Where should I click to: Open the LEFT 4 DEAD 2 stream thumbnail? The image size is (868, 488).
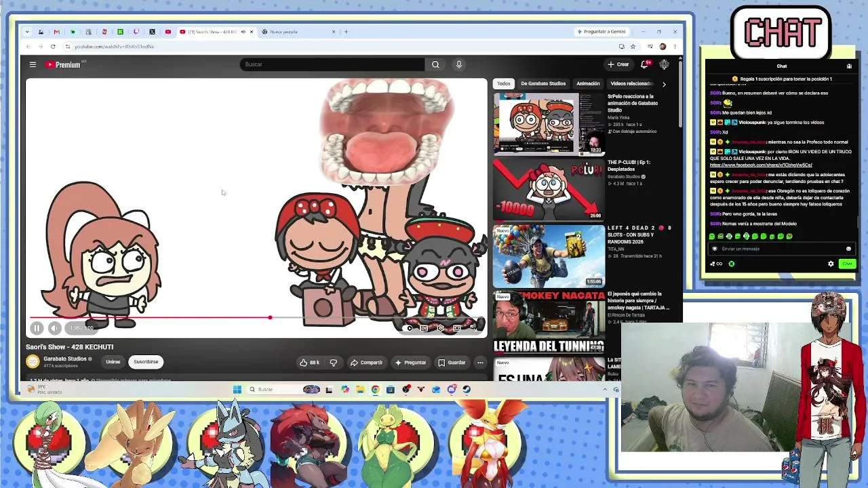(x=549, y=256)
